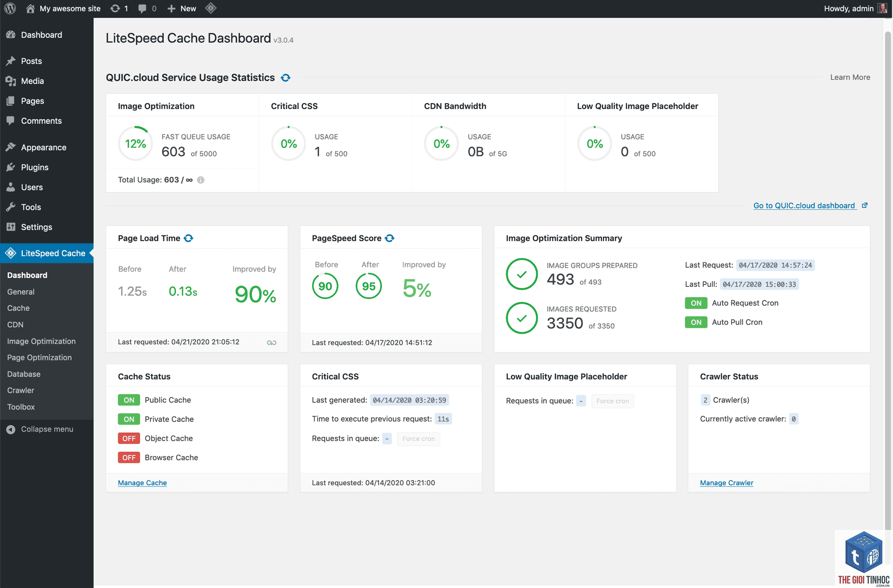Click the 12% Image Optimization usage gauge
Viewport: 893px width, 588px height.
[135, 144]
